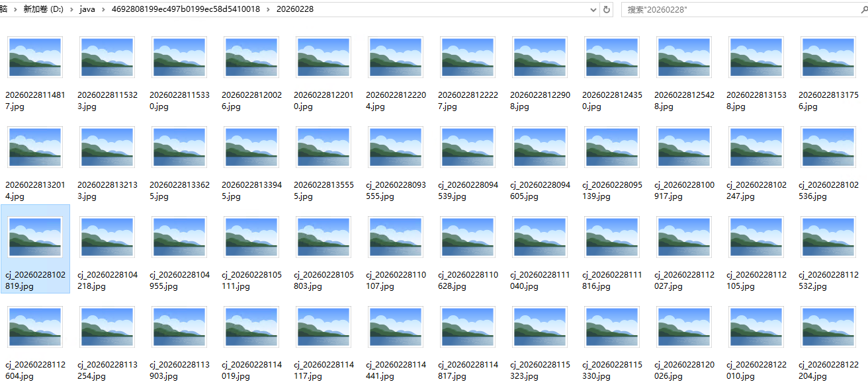Screen dimensions: 868x390
Task: Click file name cj_20260228102536.jpg
Action: (x=828, y=190)
